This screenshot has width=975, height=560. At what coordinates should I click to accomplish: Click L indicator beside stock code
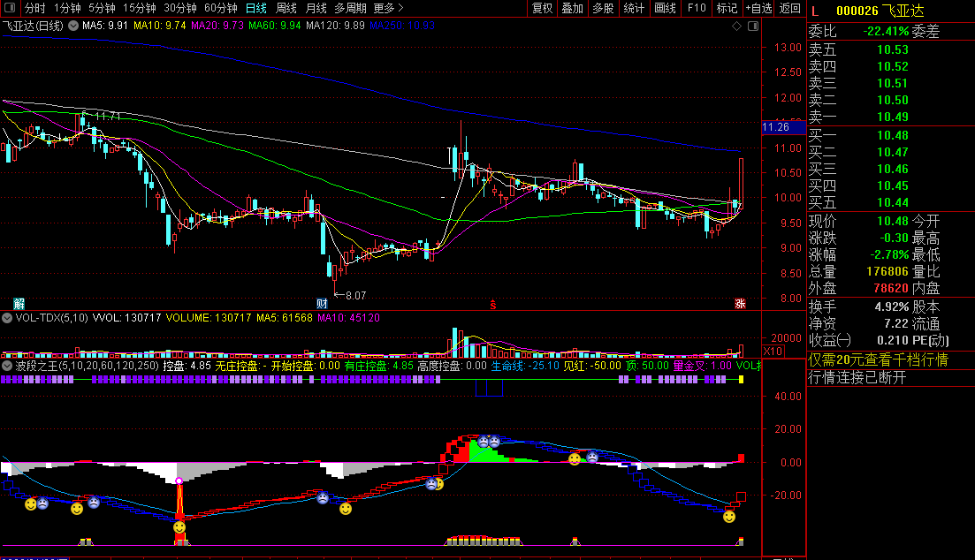click(815, 11)
